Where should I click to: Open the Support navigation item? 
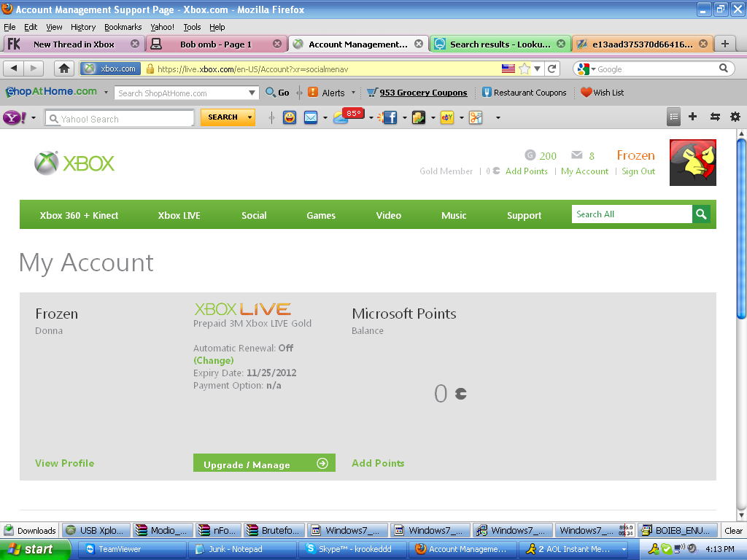[x=524, y=215]
